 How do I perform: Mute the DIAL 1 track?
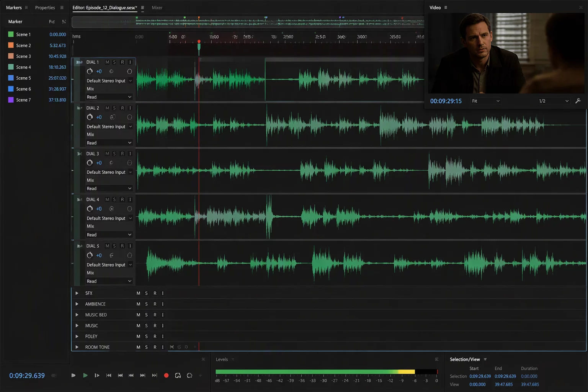tap(107, 62)
